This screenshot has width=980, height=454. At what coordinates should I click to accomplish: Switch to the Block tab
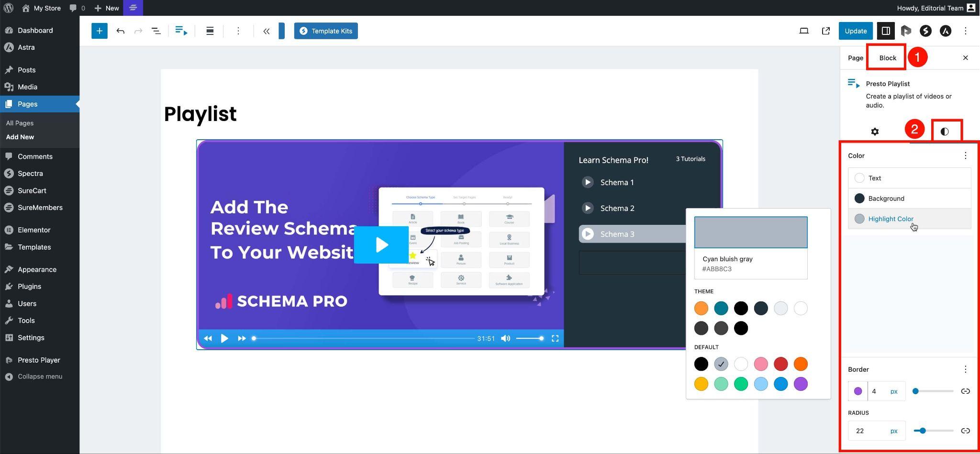tap(888, 58)
